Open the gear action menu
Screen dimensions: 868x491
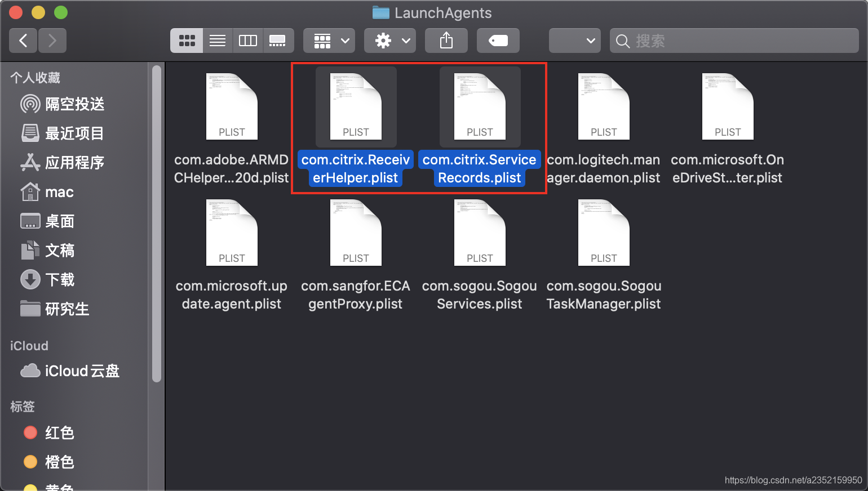pos(390,41)
